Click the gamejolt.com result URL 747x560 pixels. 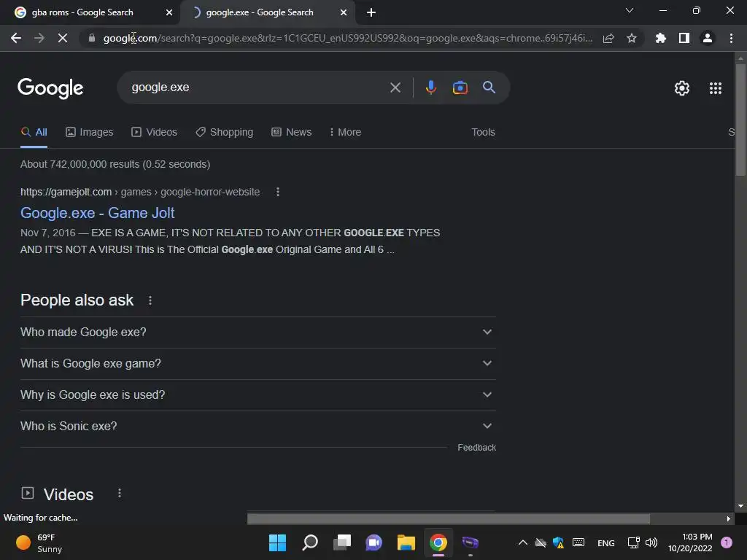(x=140, y=192)
